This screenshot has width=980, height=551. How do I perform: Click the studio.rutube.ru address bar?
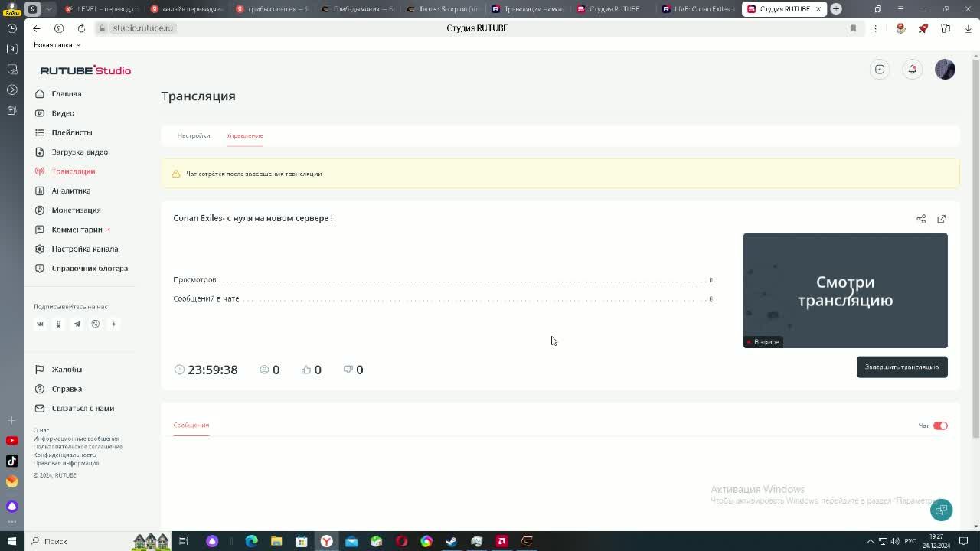point(142,28)
